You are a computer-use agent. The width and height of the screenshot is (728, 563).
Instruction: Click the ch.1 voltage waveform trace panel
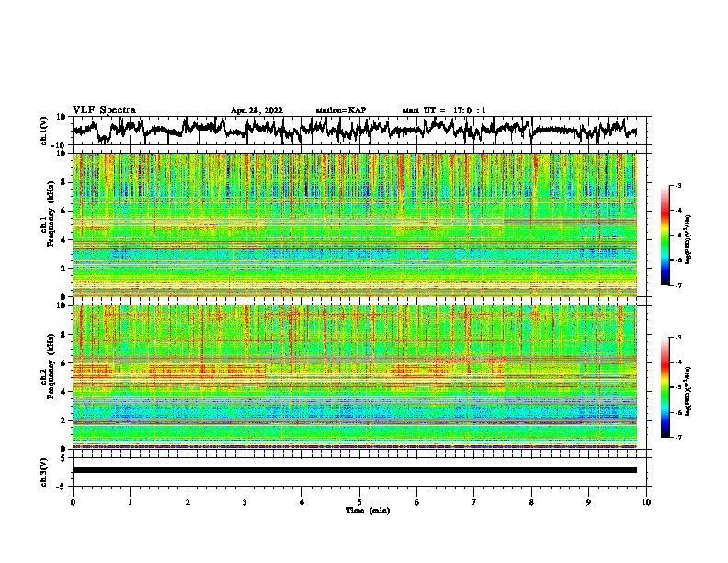click(x=361, y=131)
